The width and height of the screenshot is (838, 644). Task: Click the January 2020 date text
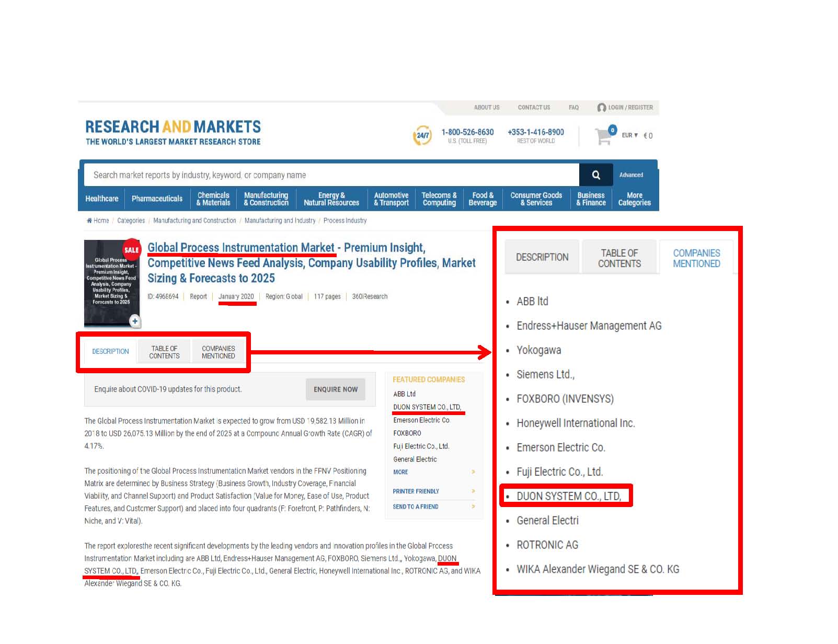[x=236, y=296]
